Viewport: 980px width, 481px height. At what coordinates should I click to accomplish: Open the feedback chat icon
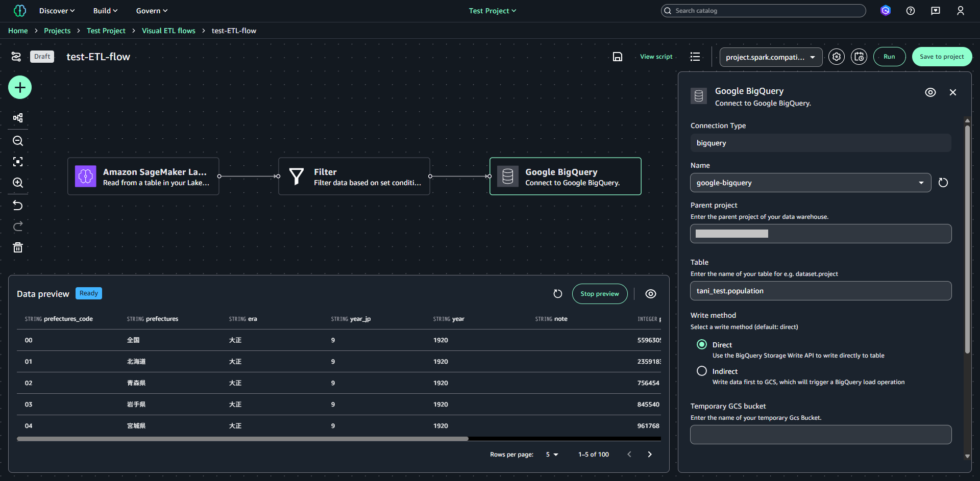(936, 11)
